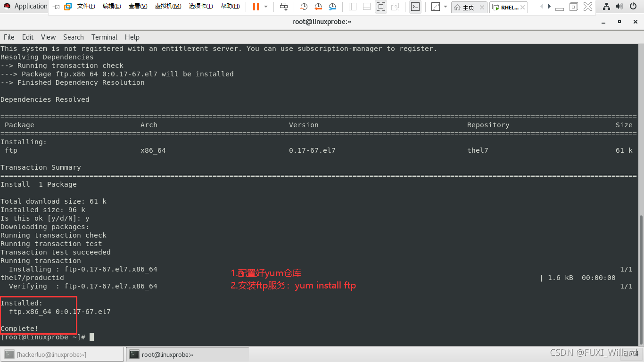
Task: Open the snapshot manager icon
Action: coord(332,7)
